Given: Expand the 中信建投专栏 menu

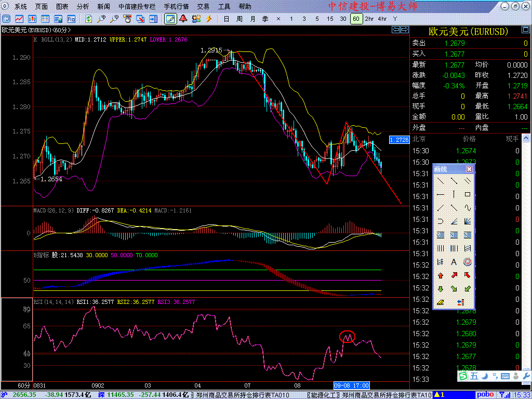Looking at the screenshot, I should click(137, 7).
